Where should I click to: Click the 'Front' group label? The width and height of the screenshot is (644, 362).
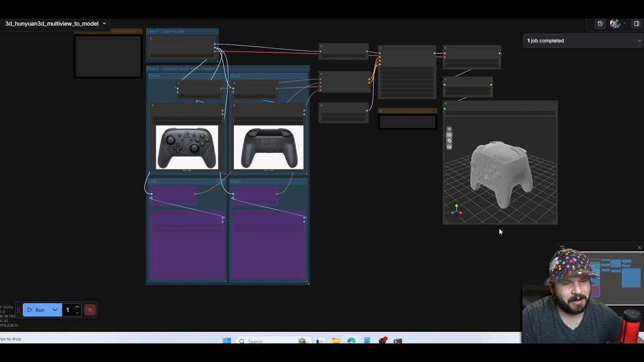point(154,76)
